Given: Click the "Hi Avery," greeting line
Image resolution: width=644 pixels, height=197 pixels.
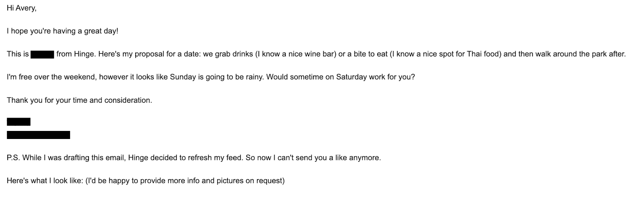Looking at the screenshot, I should pos(21,8).
